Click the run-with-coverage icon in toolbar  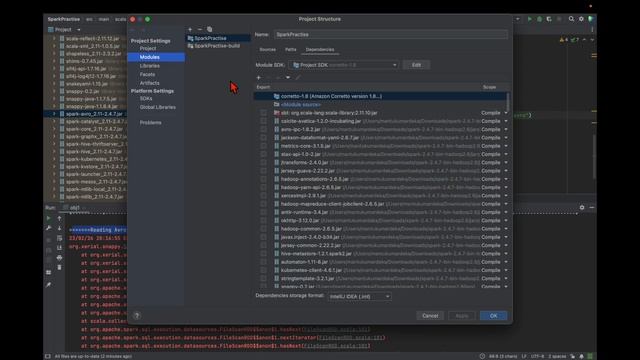(x=549, y=19)
